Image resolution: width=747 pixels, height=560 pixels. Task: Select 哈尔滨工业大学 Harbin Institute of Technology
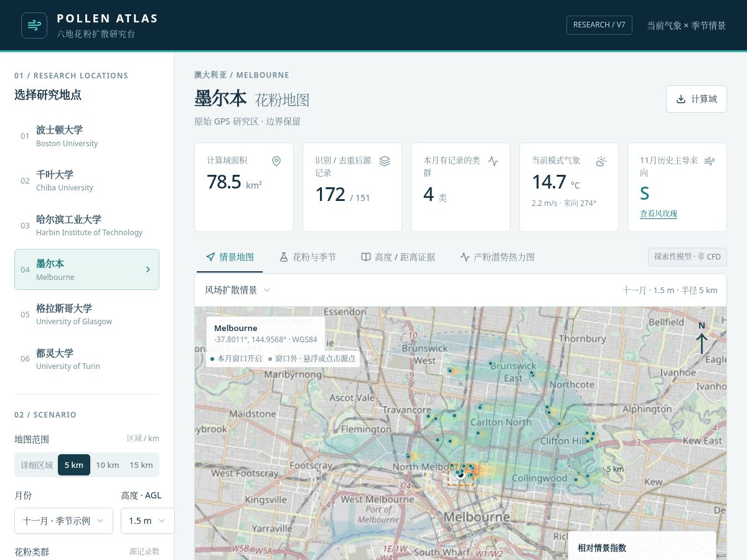pos(87,225)
